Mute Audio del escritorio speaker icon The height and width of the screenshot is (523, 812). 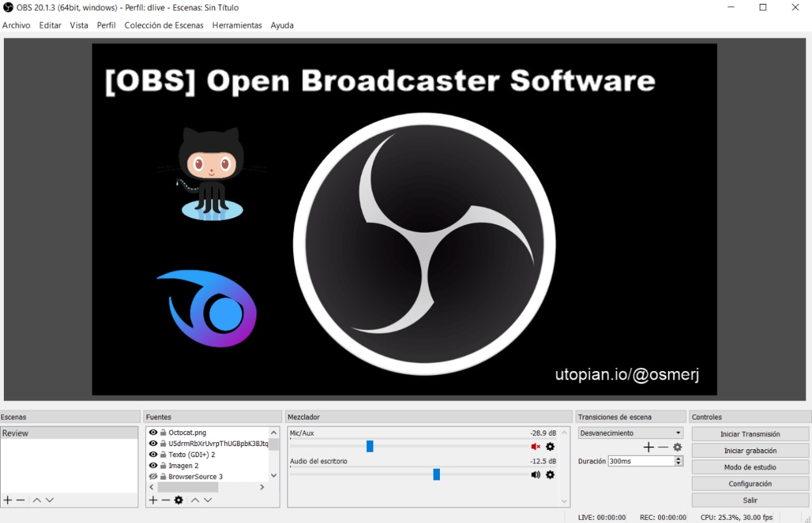[x=536, y=475]
